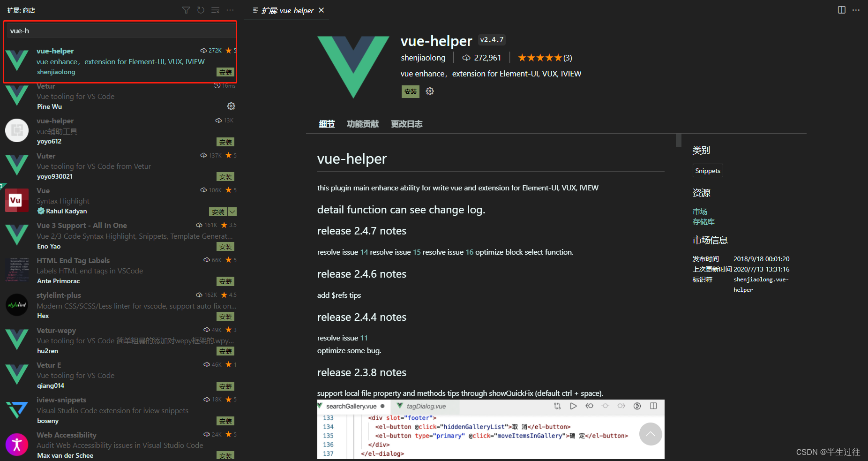Viewport: 868px width, 461px height.
Task: Switch to the 更改日志 changelog tab
Action: (407, 124)
